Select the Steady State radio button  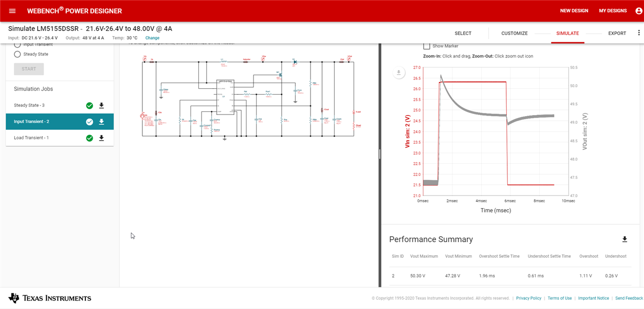click(x=17, y=54)
